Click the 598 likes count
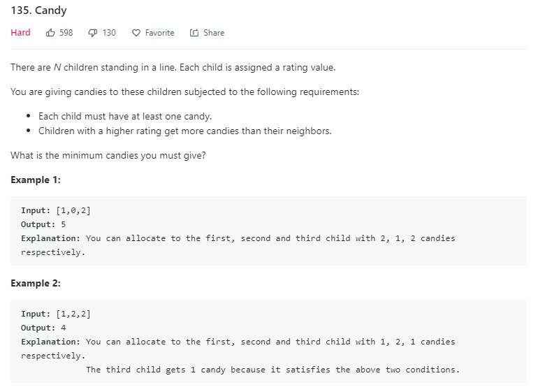This screenshot has width=538, height=392. point(66,33)
